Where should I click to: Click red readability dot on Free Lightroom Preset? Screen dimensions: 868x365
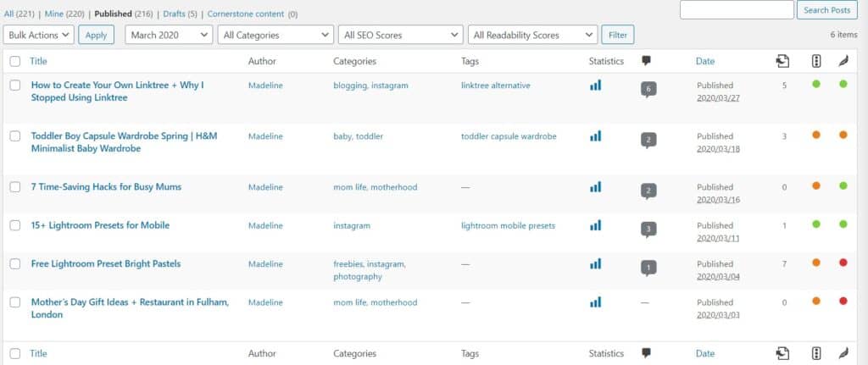click(x=843, y=263)
